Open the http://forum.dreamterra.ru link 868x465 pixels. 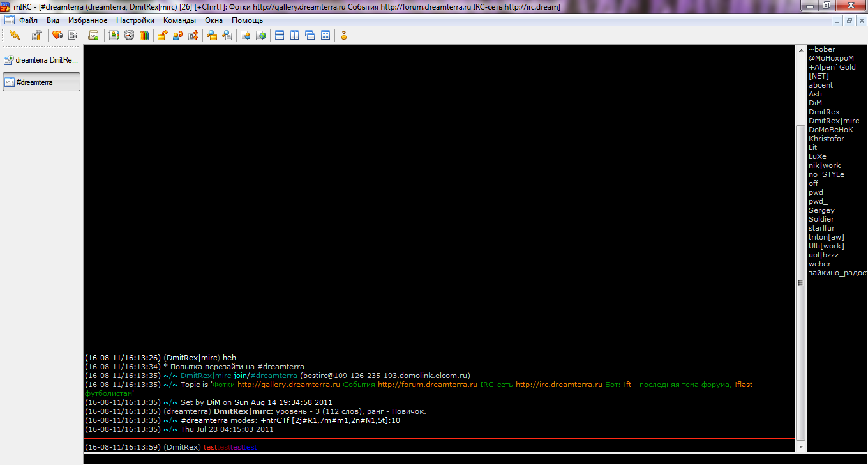[x=428, y=385]
